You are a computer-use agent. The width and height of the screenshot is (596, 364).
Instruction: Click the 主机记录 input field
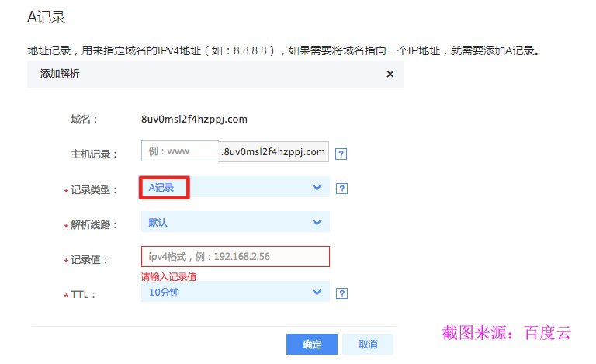180,151
